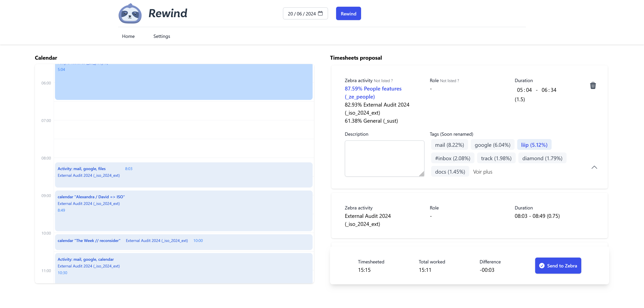Screen dimensions: 644x308
Task: Expand more tags with Voir plus
Action: point(482,172)
